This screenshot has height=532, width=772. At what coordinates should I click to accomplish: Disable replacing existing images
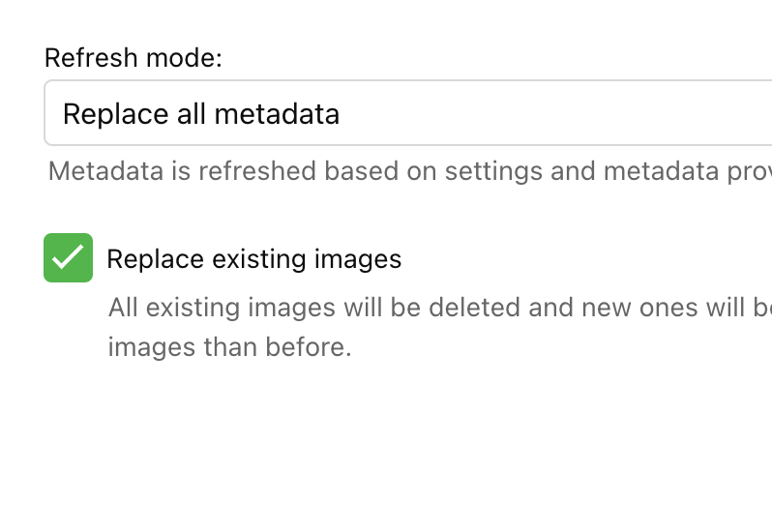[68, 257]
